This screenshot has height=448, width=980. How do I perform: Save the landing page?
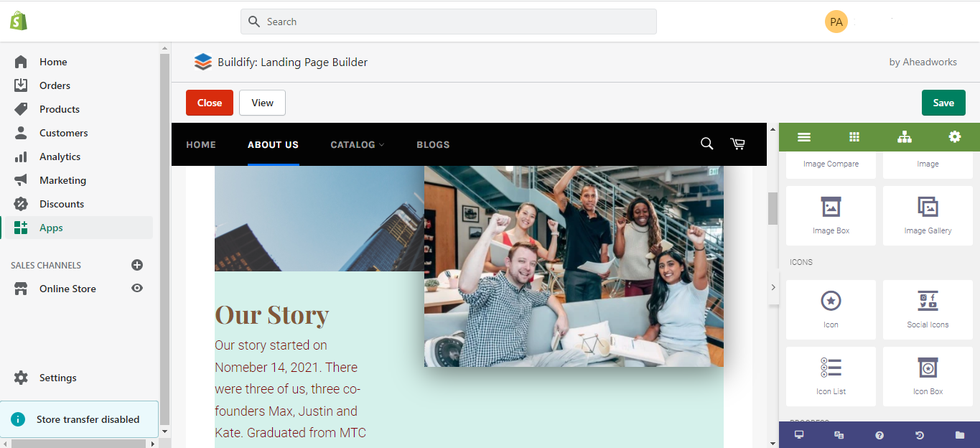coord(943,103)
